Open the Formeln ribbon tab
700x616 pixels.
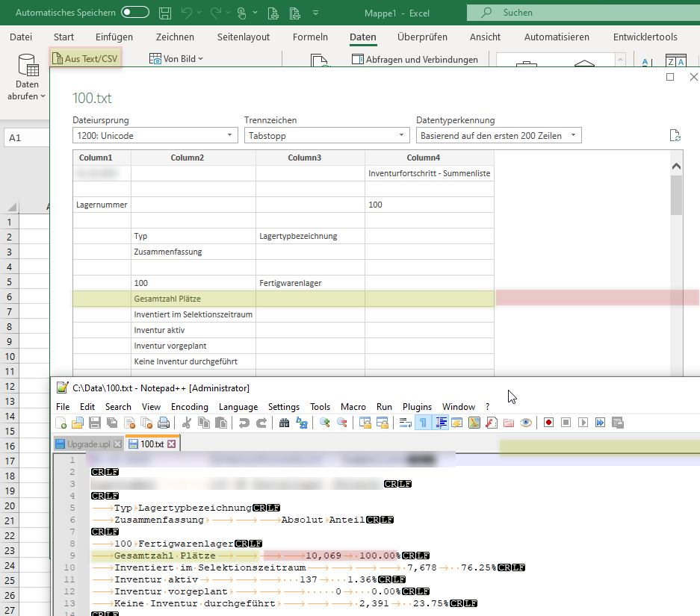[310, 37]
